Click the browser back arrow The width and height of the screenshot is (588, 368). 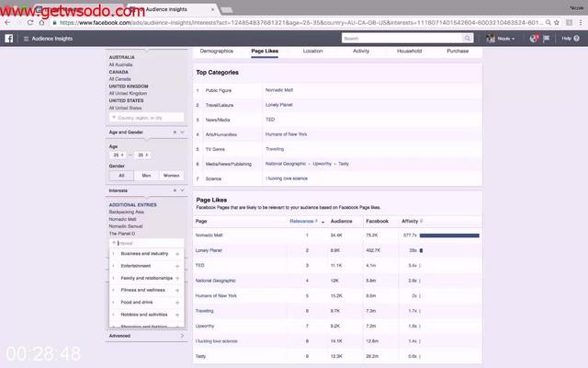pyautogui.click(x=7, y=23)
